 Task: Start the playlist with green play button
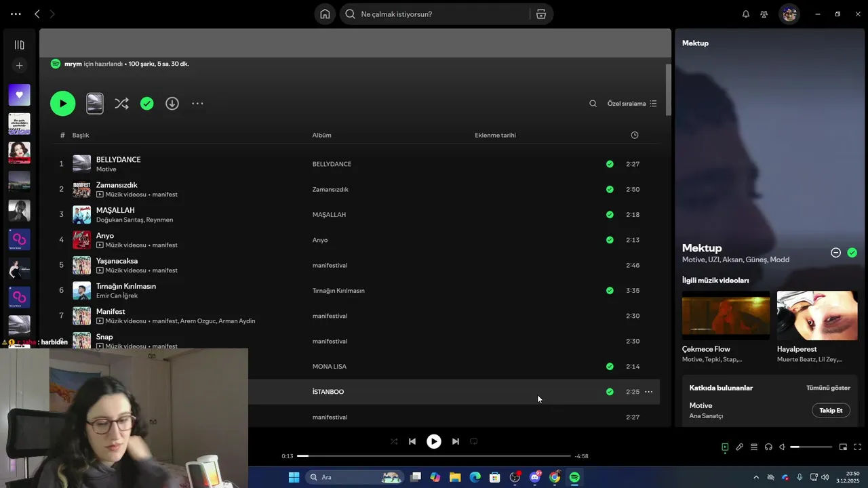[x=62, y=104]
